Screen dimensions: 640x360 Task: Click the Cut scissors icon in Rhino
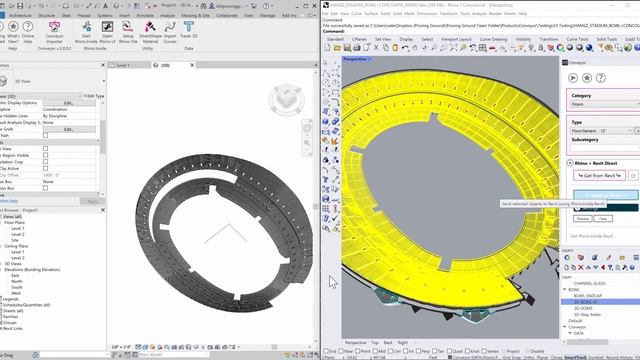[376, 48]
